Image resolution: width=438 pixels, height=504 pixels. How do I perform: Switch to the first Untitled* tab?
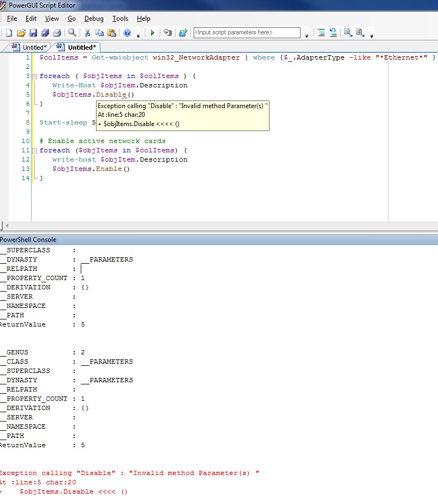click(29, 48)
